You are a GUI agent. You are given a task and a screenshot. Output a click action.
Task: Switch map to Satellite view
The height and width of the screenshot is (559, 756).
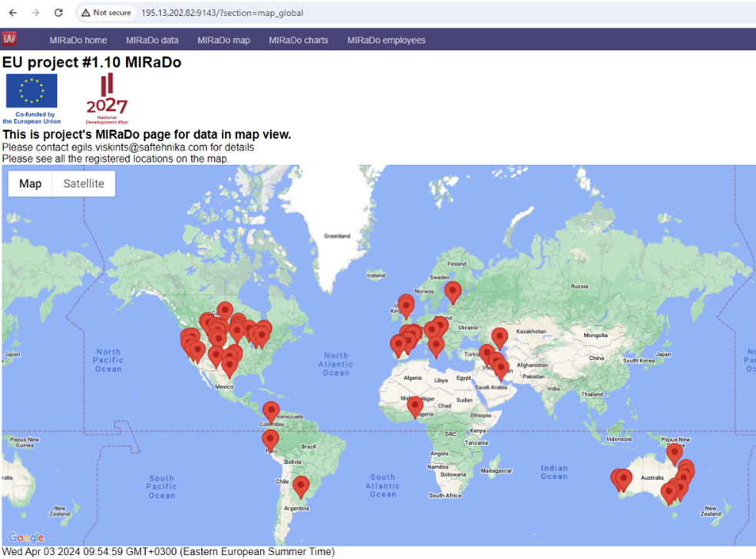point(84,184)
